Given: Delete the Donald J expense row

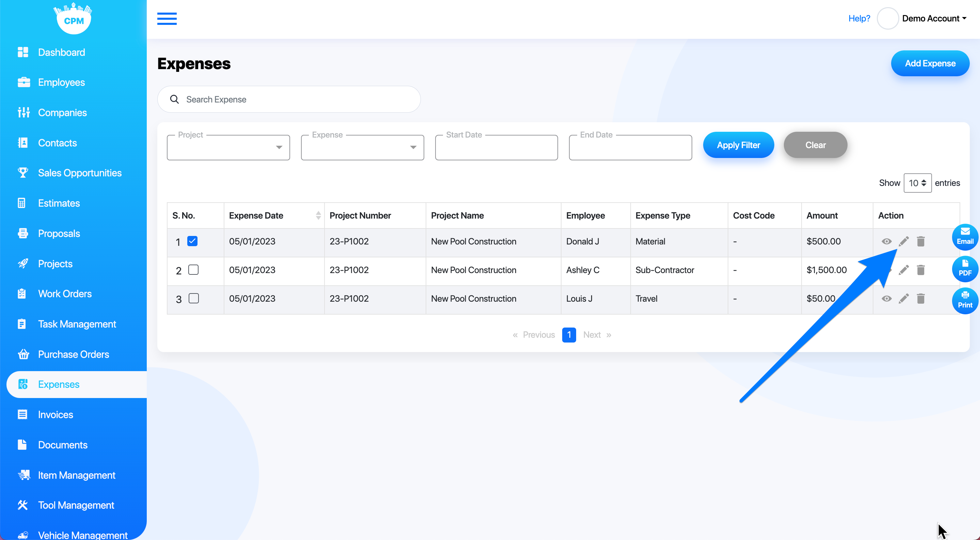Looking at the screenshot, I should tap(921, 241).
